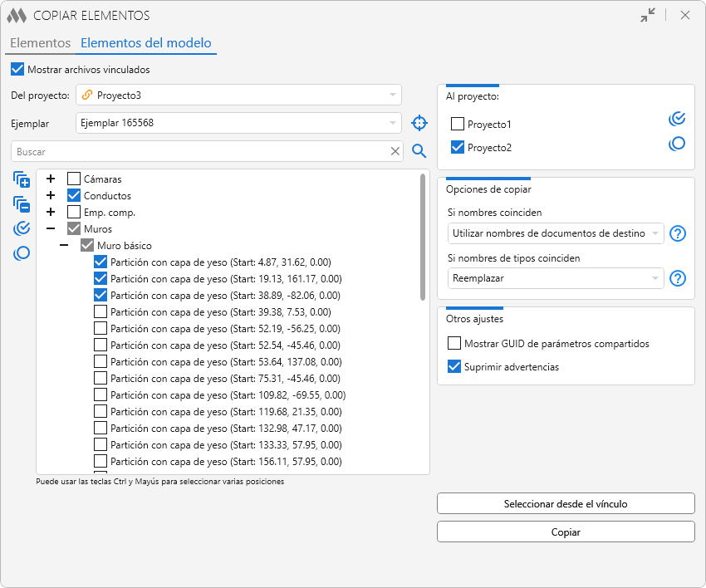This screenshot has height=588, width=706.
Task: Click the uncheck-all icon left of tree
Action: [22, 253]
